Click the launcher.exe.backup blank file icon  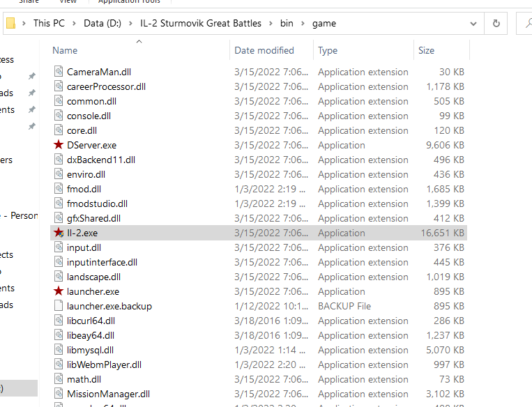[x=59, y=306]
